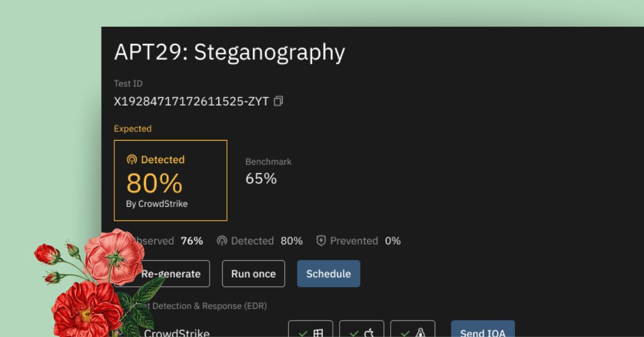The width and height of the screenshot is (644, 337).
Task: Click the Run once button
Action: pyautogui.click(x=253, y=274)
